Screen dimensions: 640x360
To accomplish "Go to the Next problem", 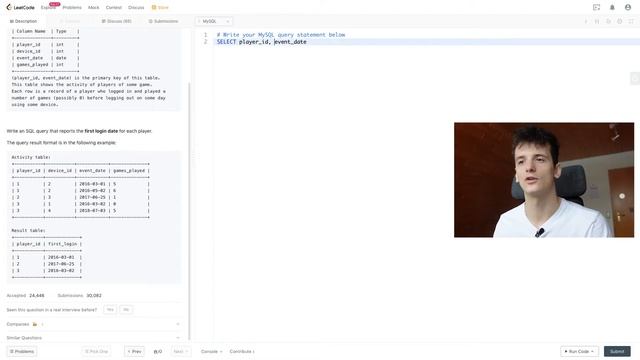I will (180, 351).
